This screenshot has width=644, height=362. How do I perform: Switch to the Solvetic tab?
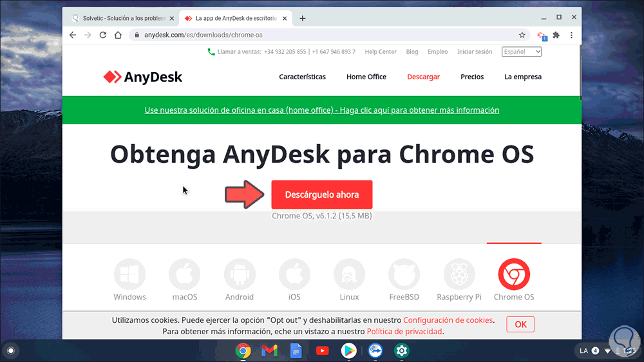(122, 18)
